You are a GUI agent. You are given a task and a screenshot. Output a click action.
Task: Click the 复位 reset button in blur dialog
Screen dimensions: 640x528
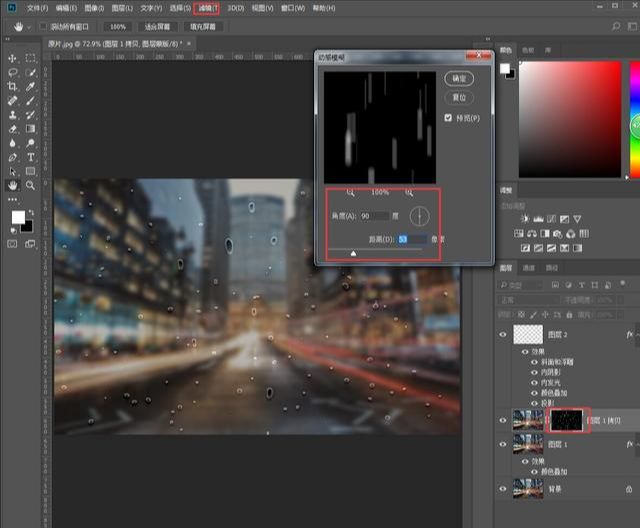(x=459, y=98)
